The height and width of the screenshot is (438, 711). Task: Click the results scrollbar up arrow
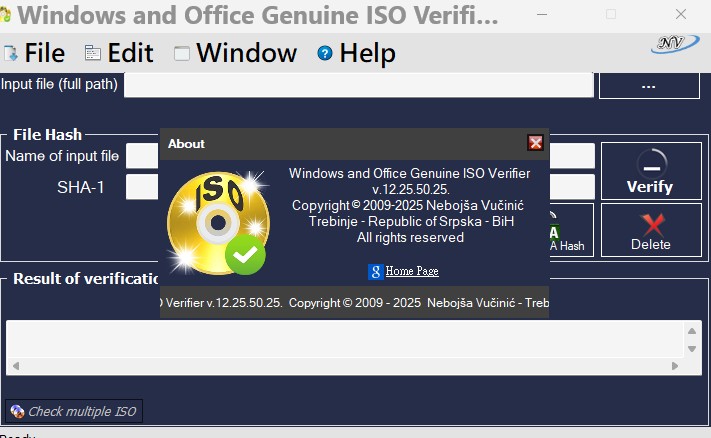(692, 331)
